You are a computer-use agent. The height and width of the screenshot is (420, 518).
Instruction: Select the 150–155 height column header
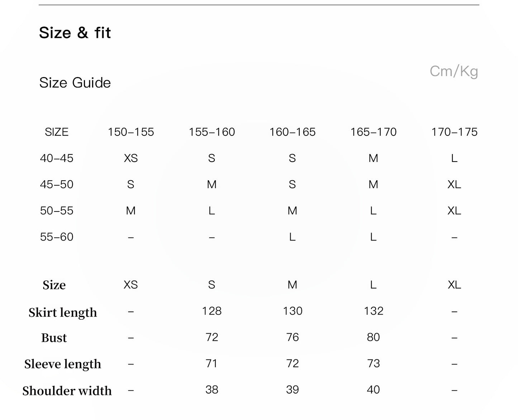click(x=131, y=132)
